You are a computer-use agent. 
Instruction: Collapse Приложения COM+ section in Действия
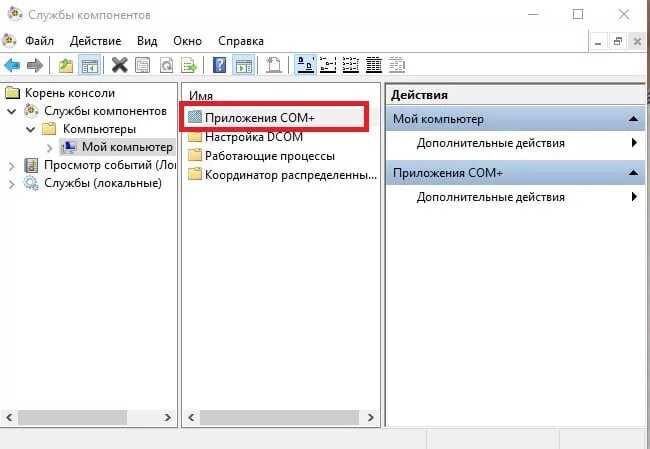click(x=633, y=172)
